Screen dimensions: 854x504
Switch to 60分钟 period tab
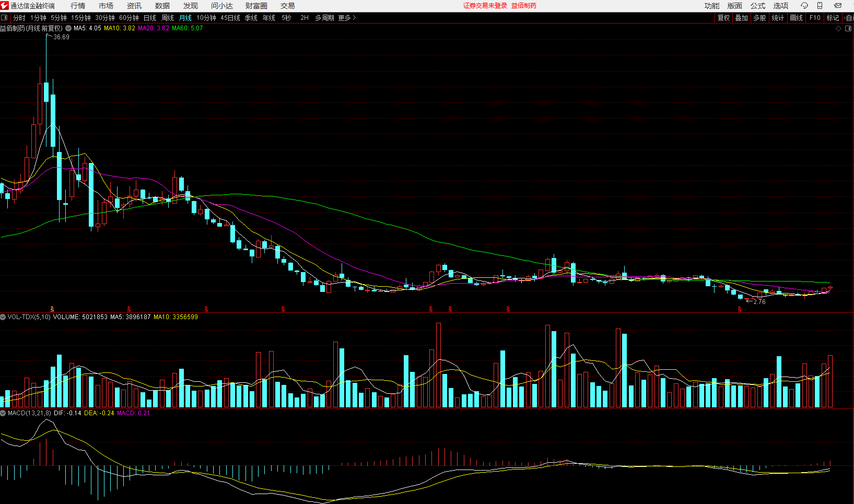129,18
